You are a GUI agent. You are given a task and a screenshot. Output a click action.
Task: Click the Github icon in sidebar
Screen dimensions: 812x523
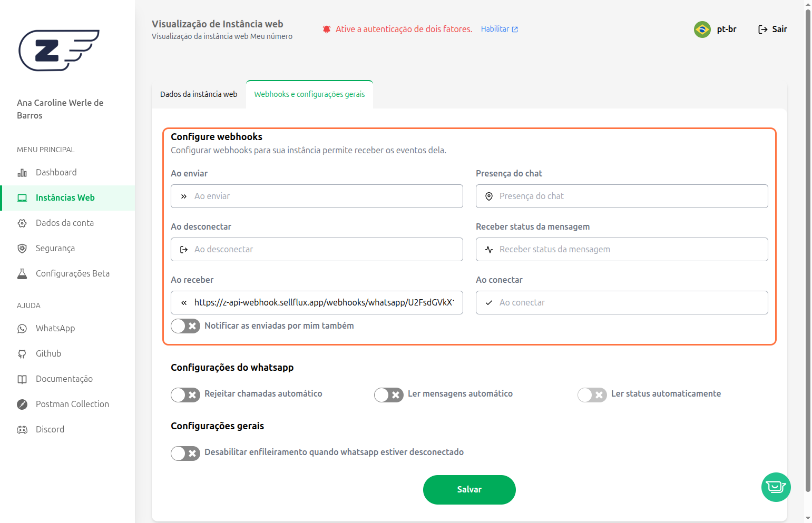click(x=22, y=354)
